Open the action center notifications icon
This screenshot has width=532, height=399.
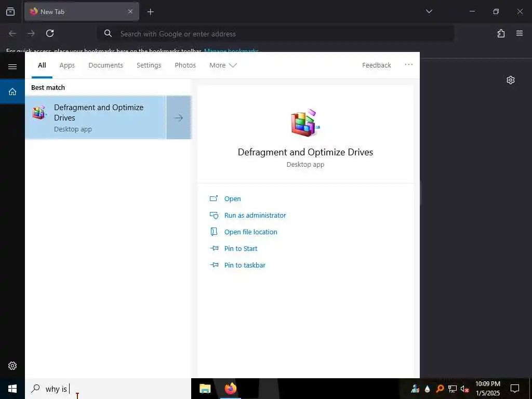click(x=515, y=389)
